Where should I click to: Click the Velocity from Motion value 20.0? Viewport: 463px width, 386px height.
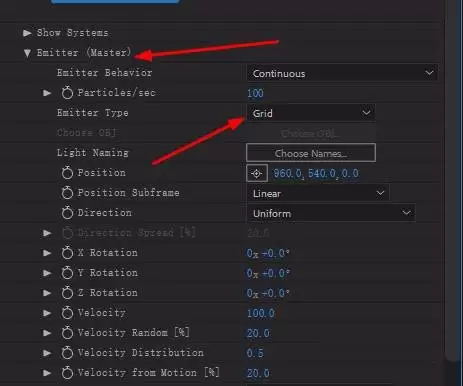(258, 373)
